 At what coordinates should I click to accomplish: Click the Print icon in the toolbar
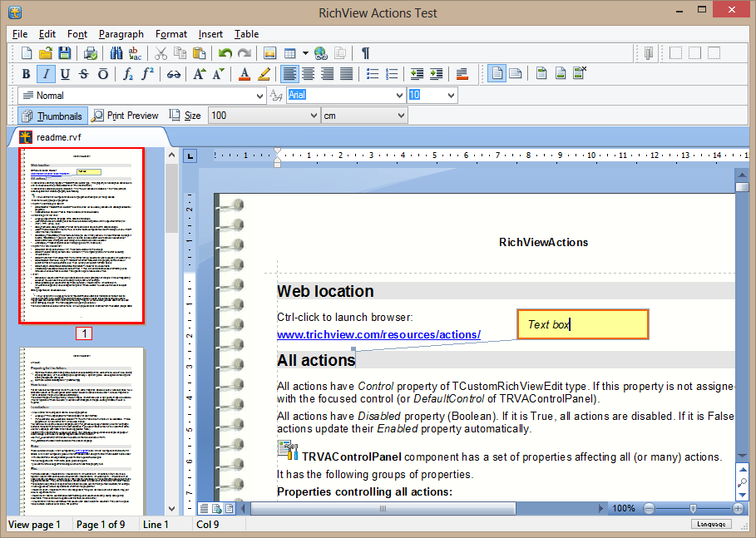pyautogui.click(x=91, y=53)
